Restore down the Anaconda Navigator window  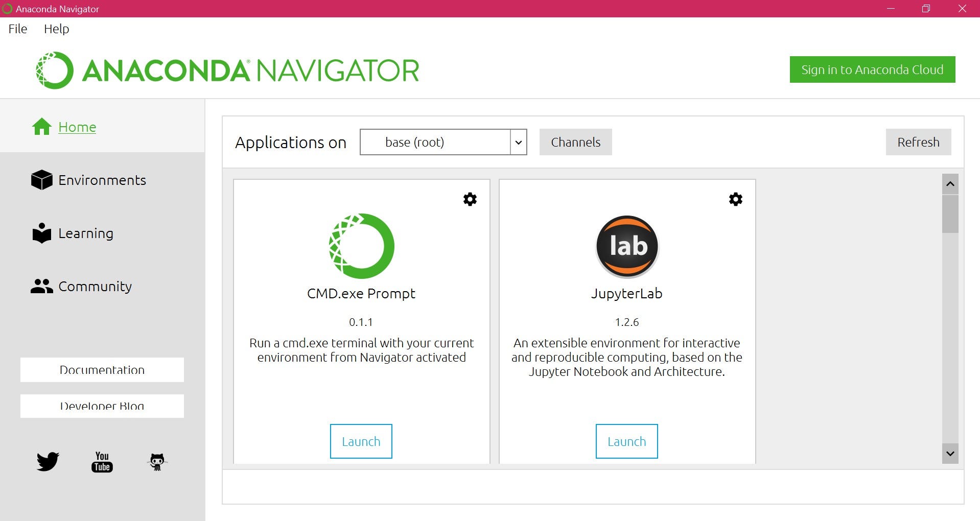(926, 9)
